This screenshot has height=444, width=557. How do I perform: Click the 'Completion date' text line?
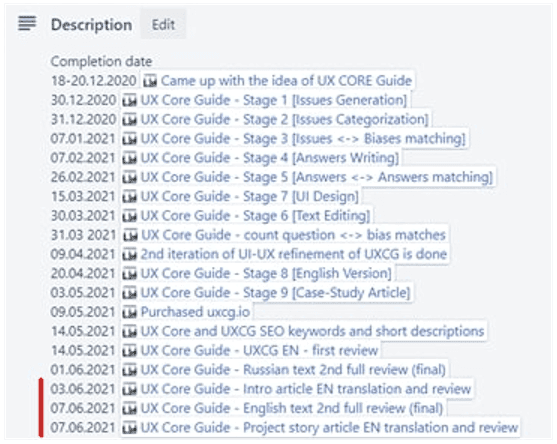point(101,61)
